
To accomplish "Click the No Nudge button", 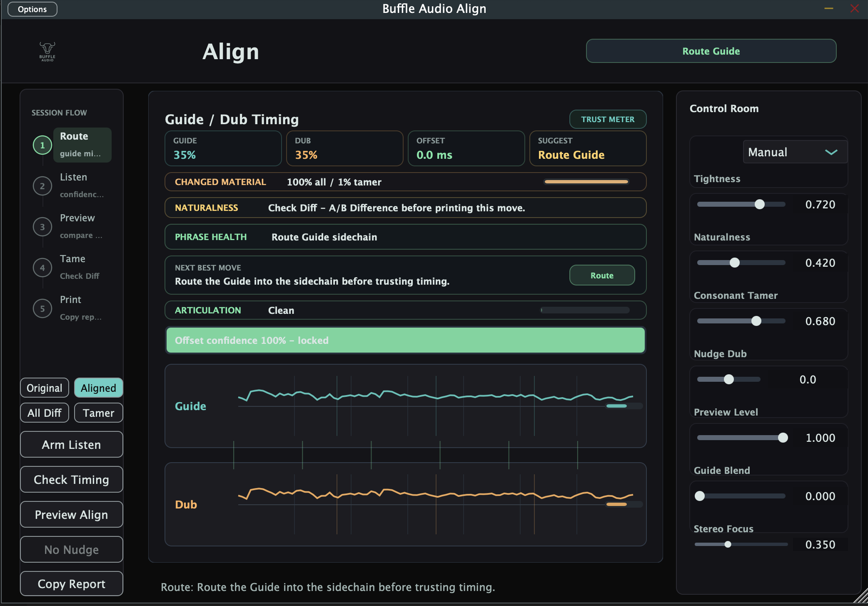I will tap(71, 550).
